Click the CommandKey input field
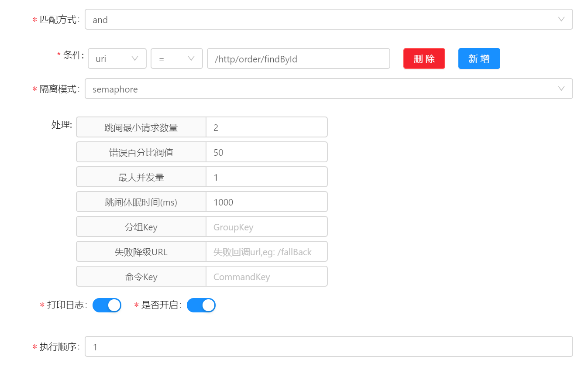Screen dimensions: 588x370 coord(267,277)
